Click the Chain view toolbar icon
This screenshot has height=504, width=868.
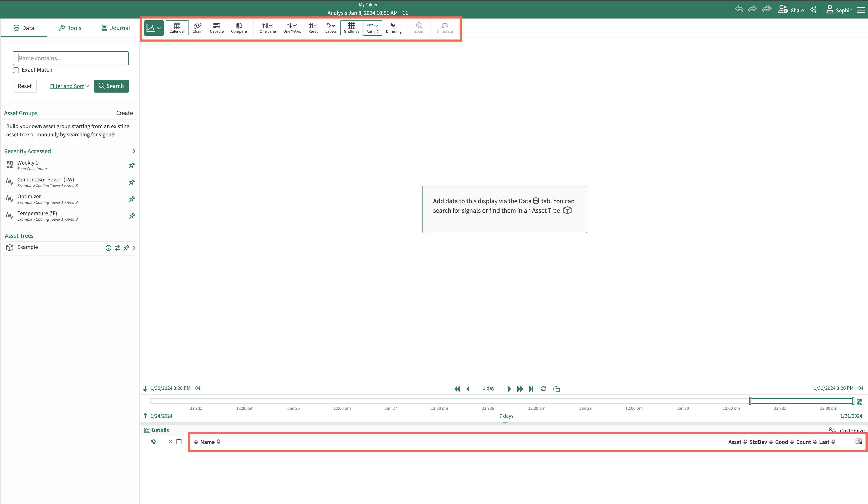197,28
